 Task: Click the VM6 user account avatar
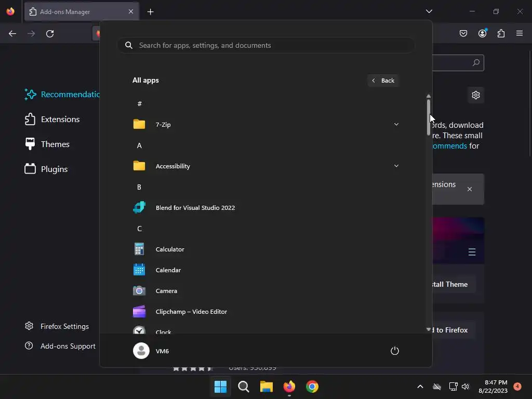pos(141,351)
